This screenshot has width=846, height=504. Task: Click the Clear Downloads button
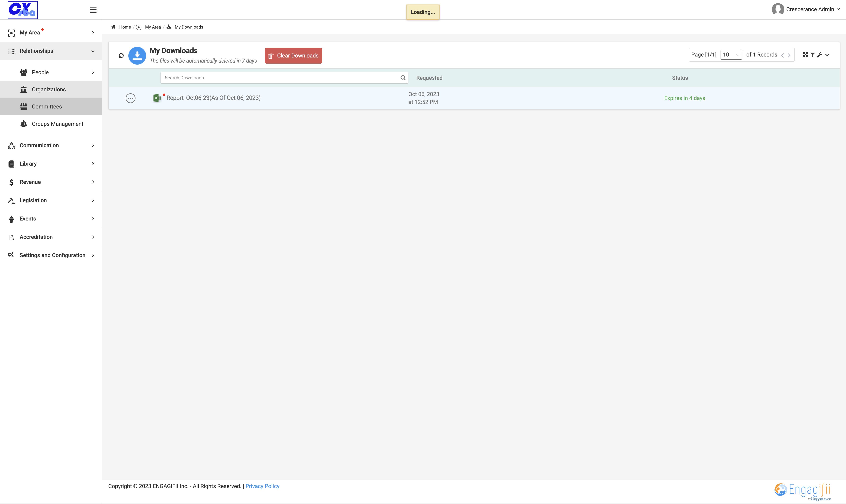(x=293, y=56)
